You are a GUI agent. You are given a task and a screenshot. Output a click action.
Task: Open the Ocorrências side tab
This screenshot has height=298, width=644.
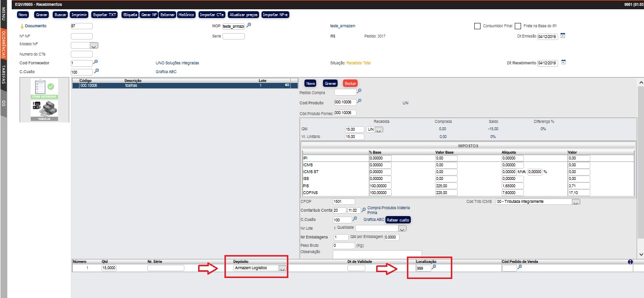[3, 45]
